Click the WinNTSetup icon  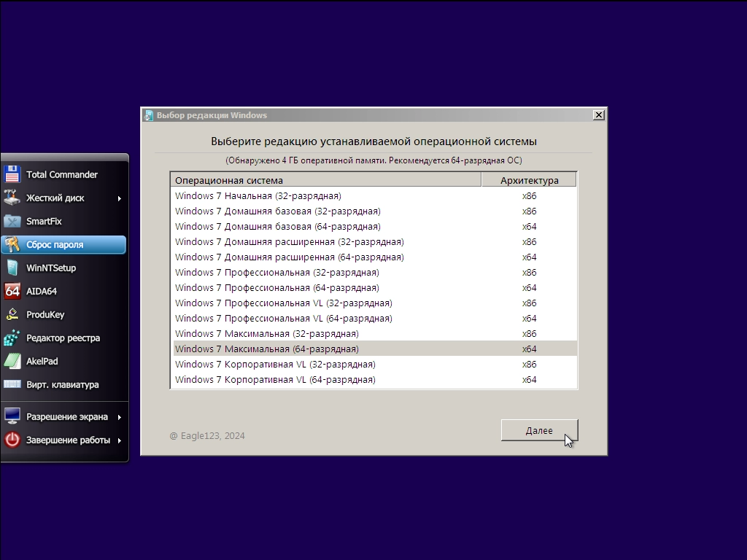click(12, 268)
